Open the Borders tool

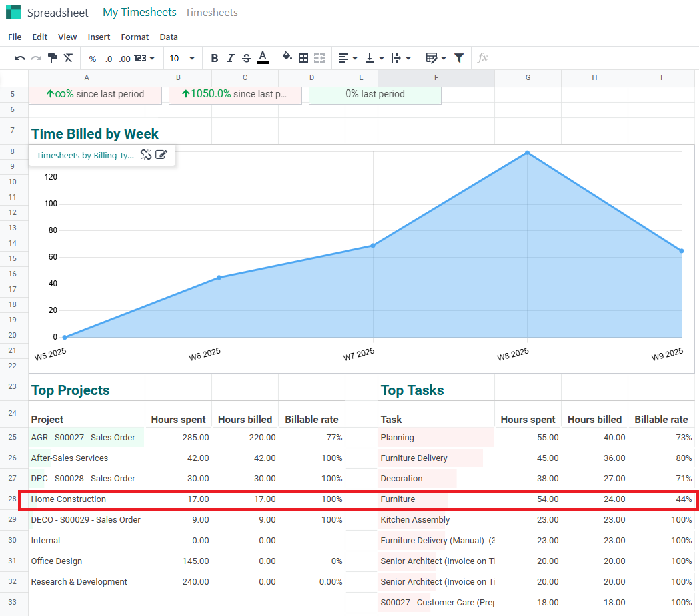[303, 58]
